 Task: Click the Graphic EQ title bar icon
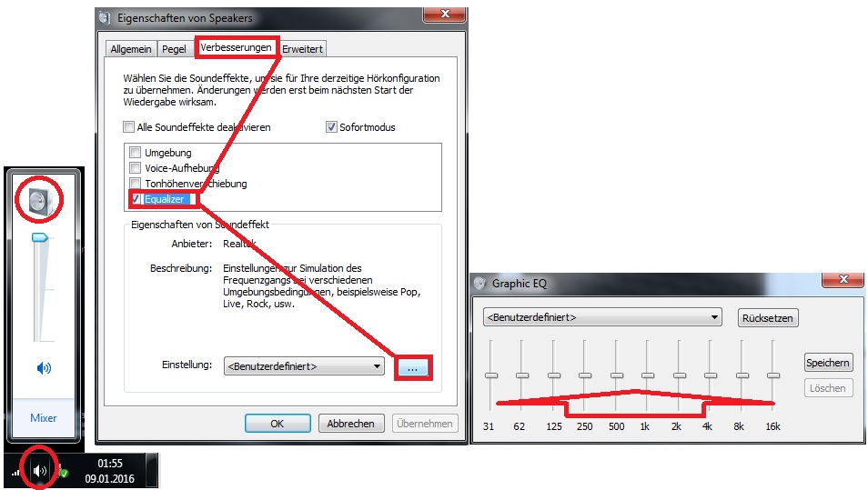pyautogui.click(x=479, y=283)
